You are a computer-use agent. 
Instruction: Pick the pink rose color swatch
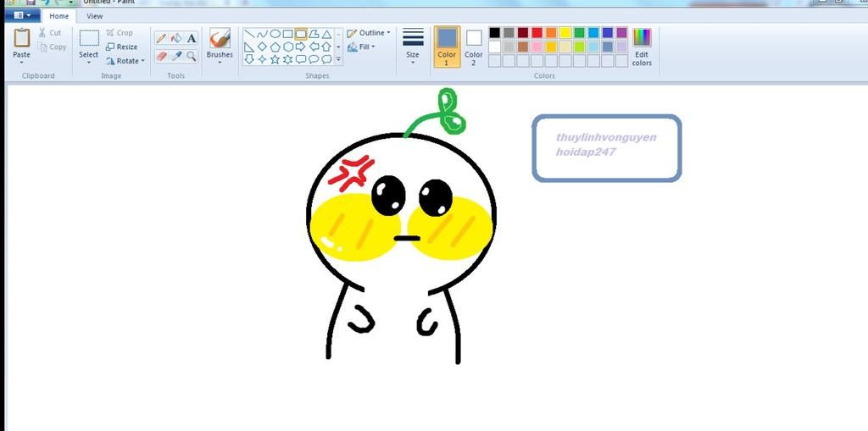tap(537, 47)
